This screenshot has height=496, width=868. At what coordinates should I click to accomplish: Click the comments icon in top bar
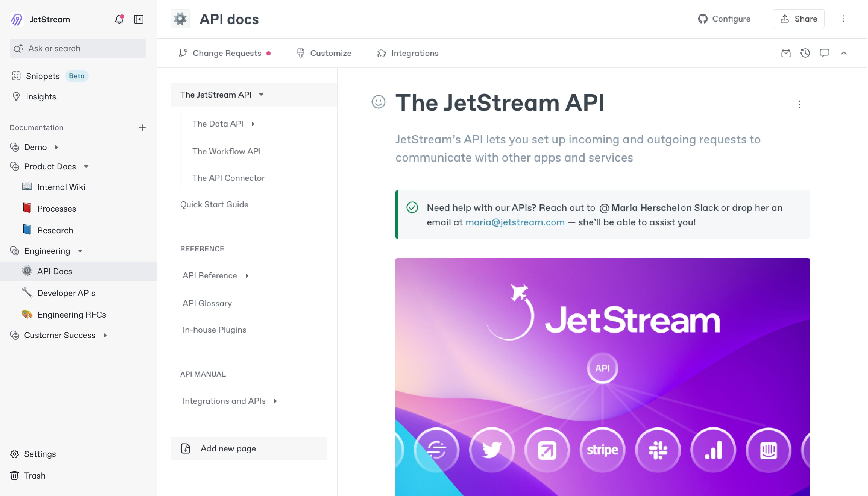(825, 53)
